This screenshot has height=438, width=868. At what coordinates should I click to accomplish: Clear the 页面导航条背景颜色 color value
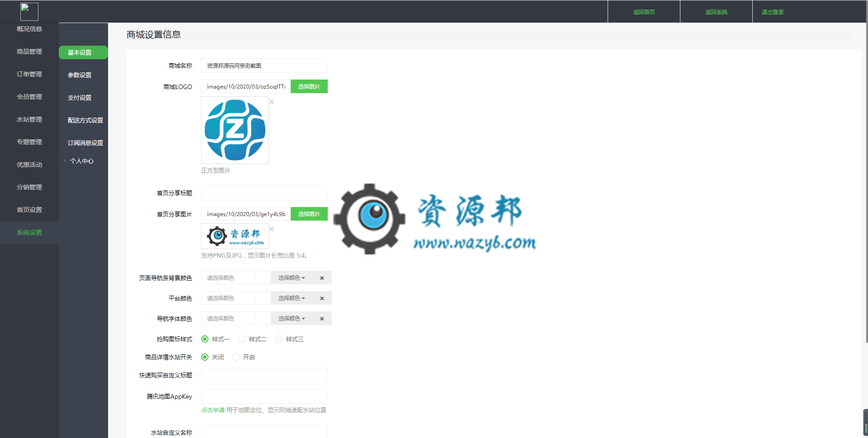322,278
